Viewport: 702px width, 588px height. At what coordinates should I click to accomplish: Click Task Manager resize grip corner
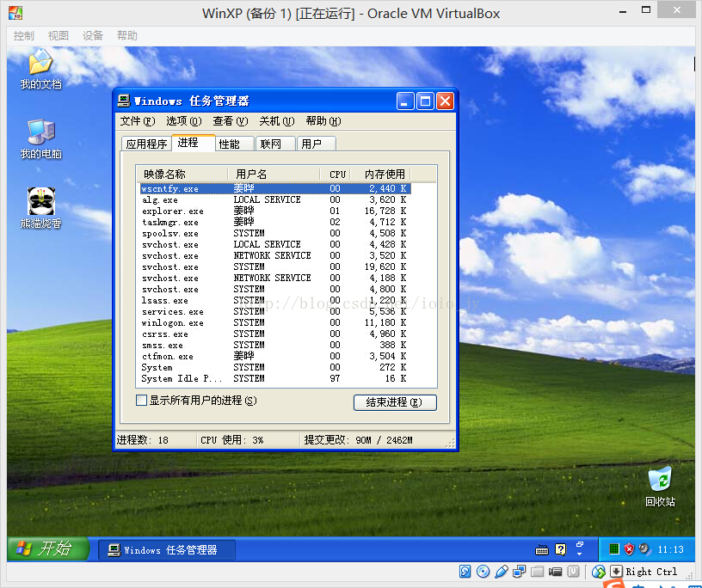tap(451, 443)
